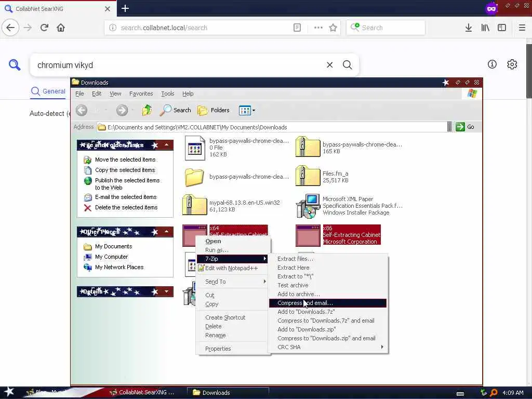Select the x86 Self-Extracting Cabinet file
This screenshot has width=532, height=399.
tap(338, 235)
